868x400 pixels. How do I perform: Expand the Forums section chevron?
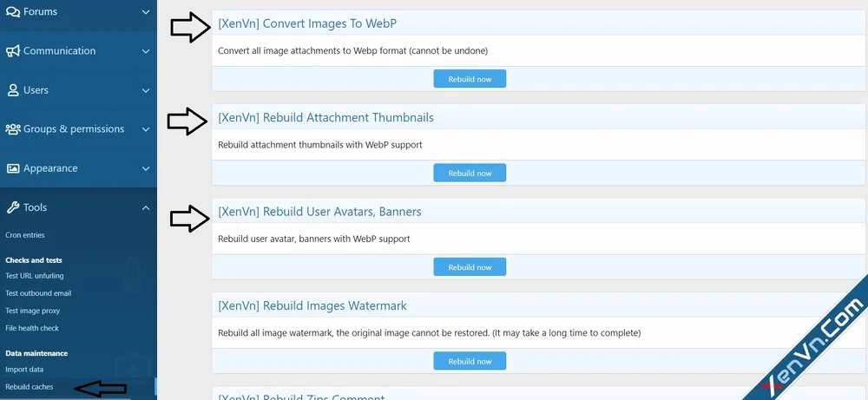[146, 11]
